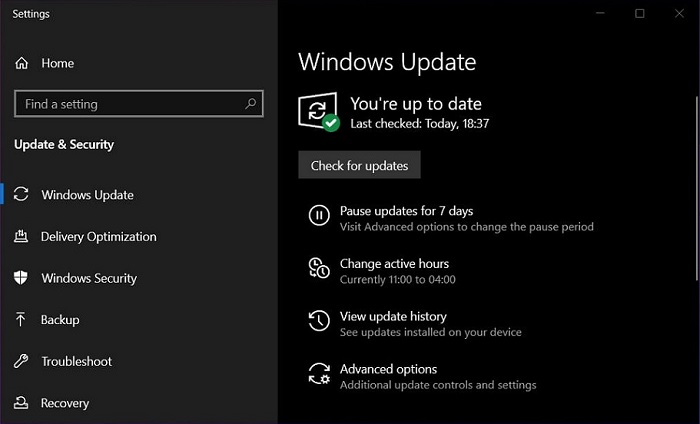The width and height of the screenshot is (700, 424).
Task: Open the Troubleshoot section
Action: (77, 361)
